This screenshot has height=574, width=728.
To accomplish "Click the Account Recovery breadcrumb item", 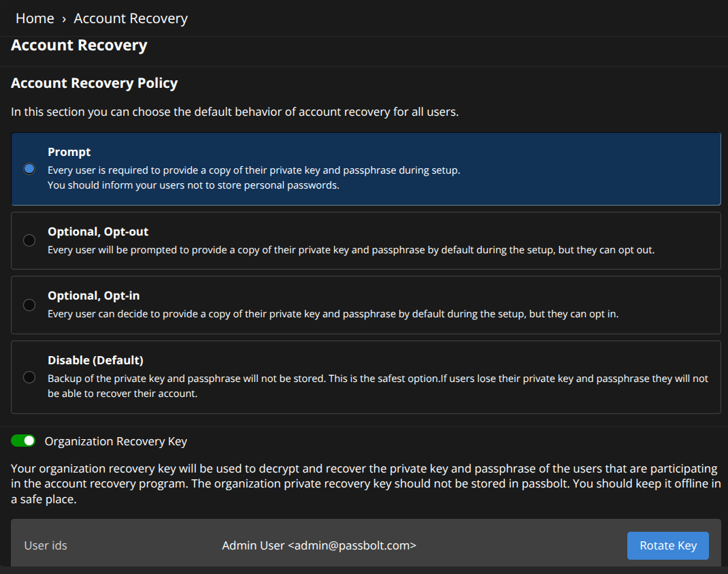I will point(131,18).
